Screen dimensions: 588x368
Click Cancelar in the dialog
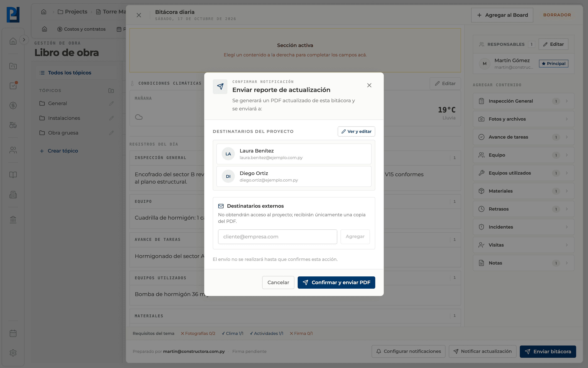point(278,283)
